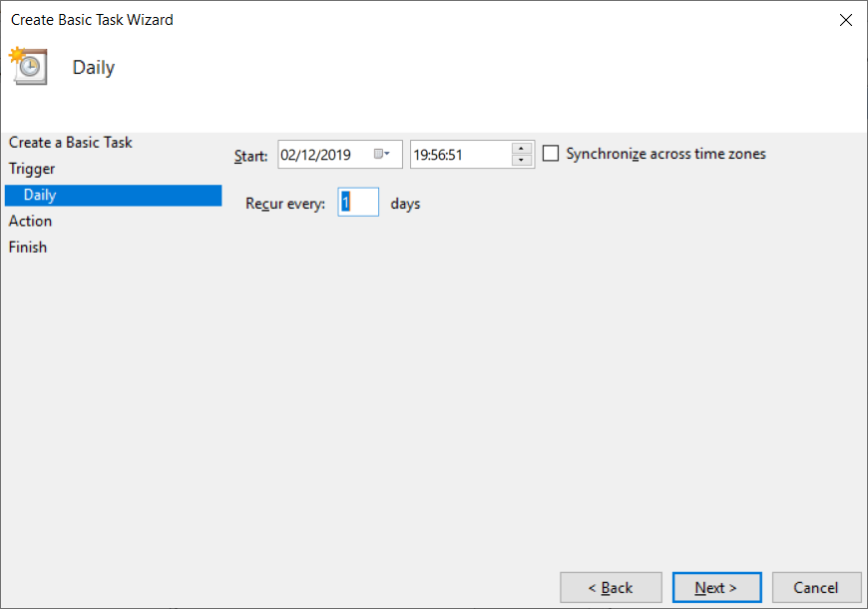Increase start time with up arrow
This screenshot has width=868, height=609.
(522, 149)
